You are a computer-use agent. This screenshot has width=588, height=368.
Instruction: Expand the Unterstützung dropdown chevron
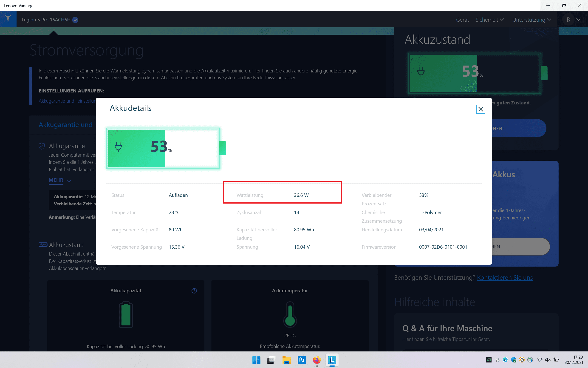click(549, 20)
